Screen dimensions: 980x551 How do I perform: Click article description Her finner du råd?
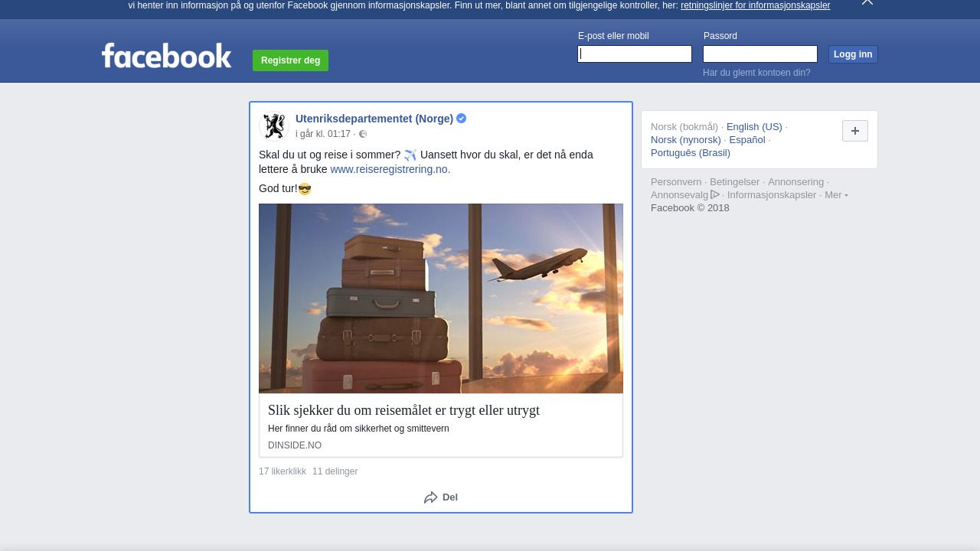coord(358,429)
